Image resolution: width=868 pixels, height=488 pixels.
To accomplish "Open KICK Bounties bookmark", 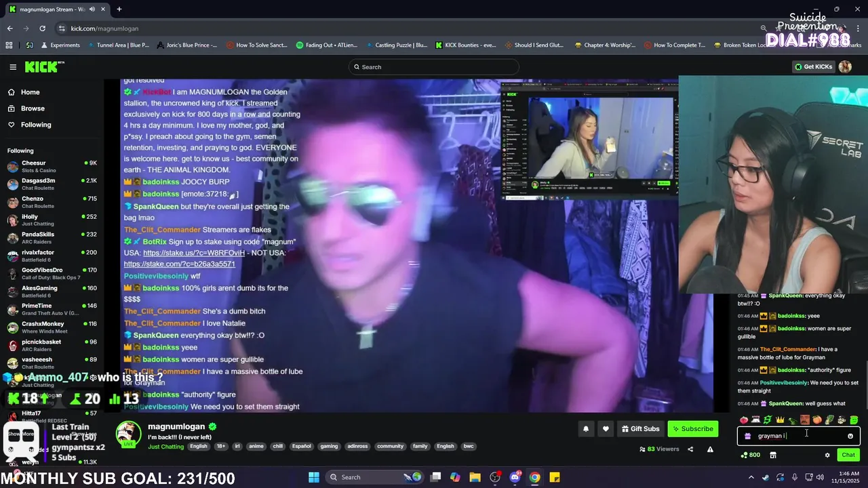I will click(x=465, y=45).
